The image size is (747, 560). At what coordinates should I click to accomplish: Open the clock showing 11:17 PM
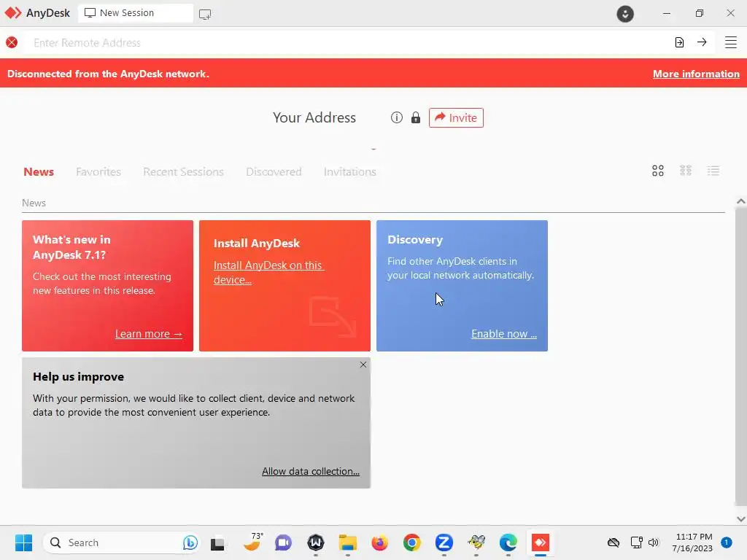tap(692, 542)
